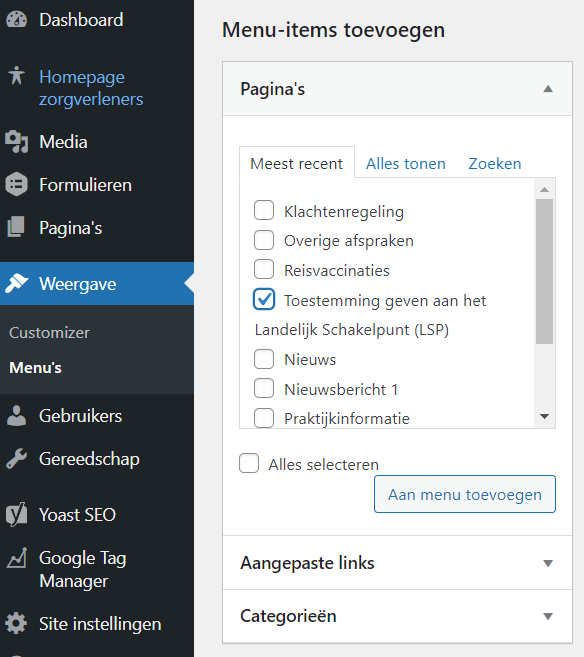
Task: Click the Media library icon
Action: (16, 142)
